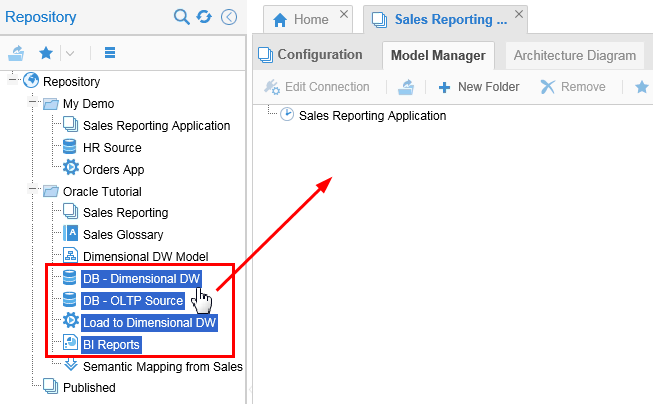The height and width of the screenshot is (404, 653).
Task: Open the Model Manager sub-tab
Action: [x=438, y=55]
